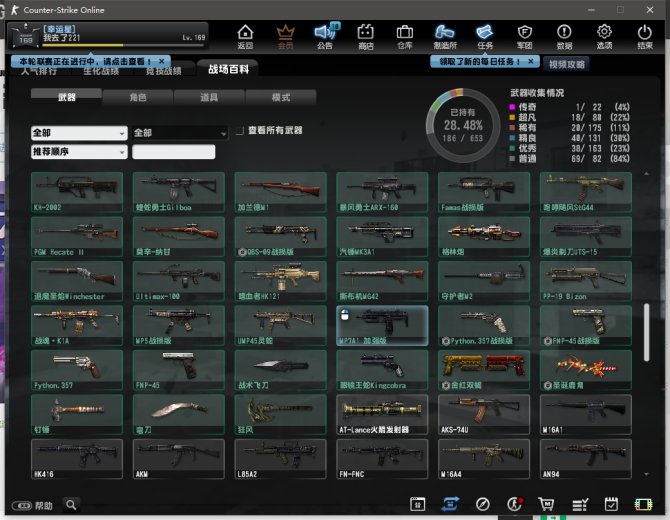Click the 帮助 gamepad help button

click(32, 506)
